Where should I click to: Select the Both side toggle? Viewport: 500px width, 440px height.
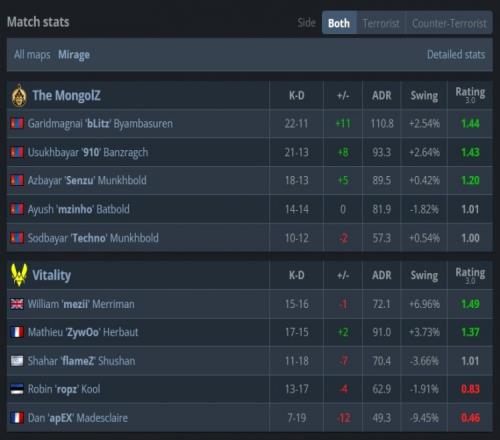click(x=339, y=23)
